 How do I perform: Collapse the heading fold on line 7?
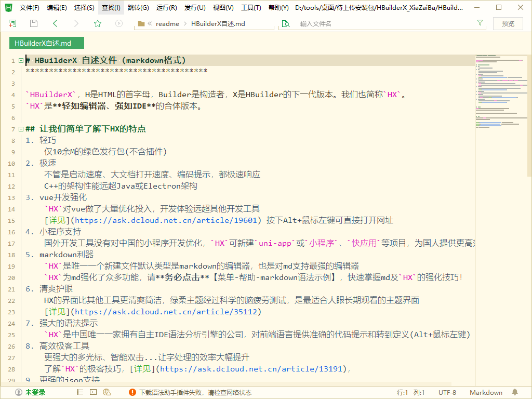(21, 129)
